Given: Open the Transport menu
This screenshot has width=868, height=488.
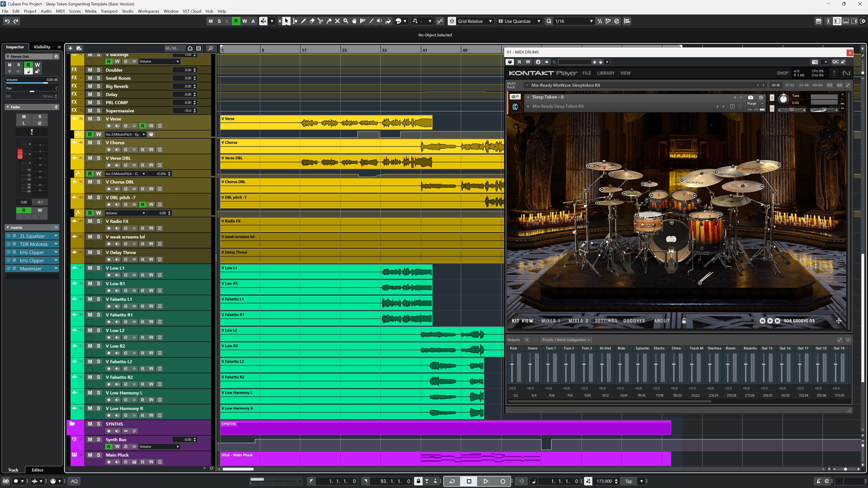Looking at the screenshot, I should pos(109,11).
